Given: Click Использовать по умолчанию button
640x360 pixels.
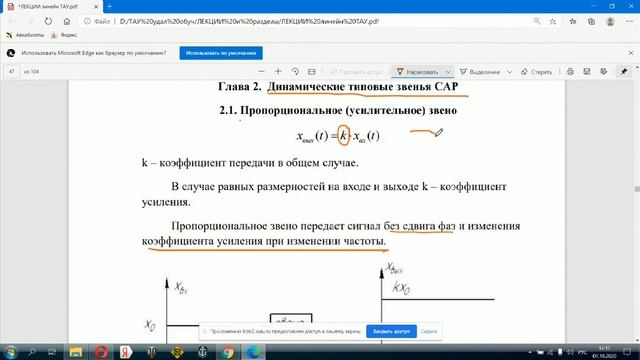Looking at the screenshot, I should [221, 53].
